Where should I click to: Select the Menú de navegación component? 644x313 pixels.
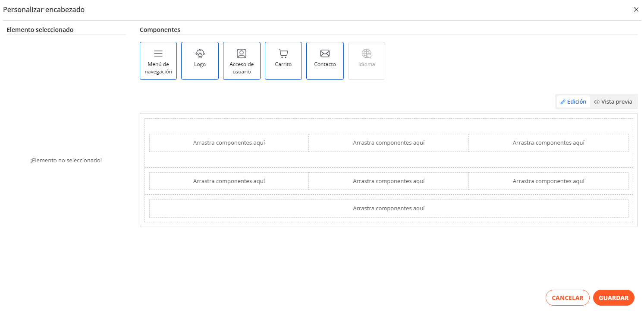point(158,61)
